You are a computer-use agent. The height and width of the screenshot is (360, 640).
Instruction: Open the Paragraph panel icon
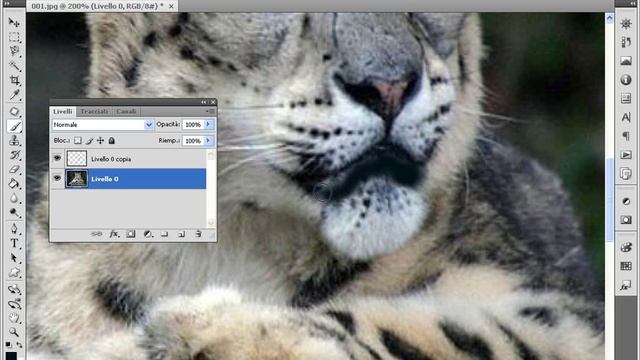coord(626,136)
